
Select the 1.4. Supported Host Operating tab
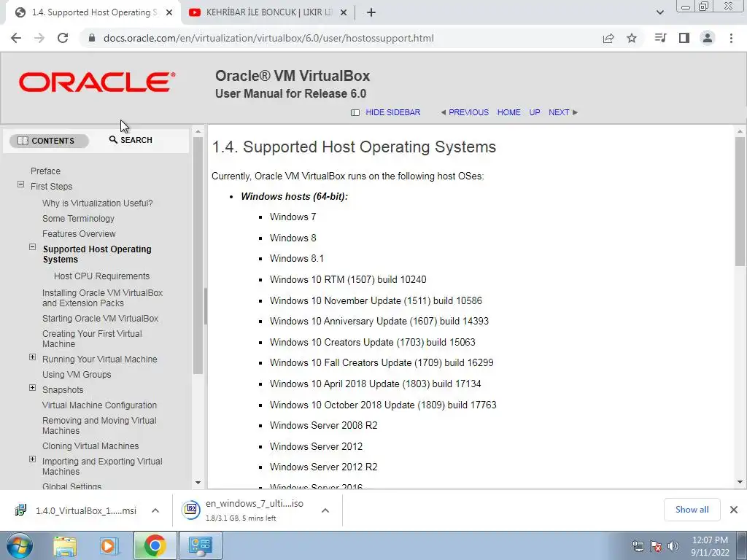(94, 13)
